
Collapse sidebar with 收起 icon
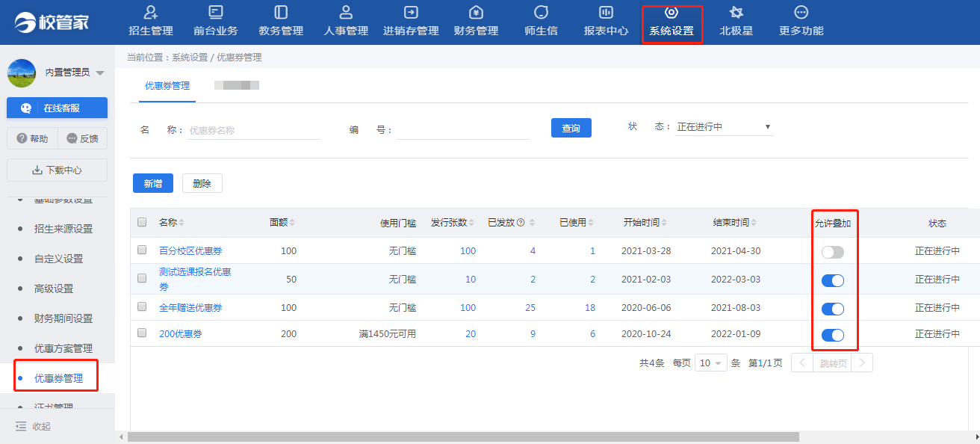pyautogui.click(x=21, y=426)
